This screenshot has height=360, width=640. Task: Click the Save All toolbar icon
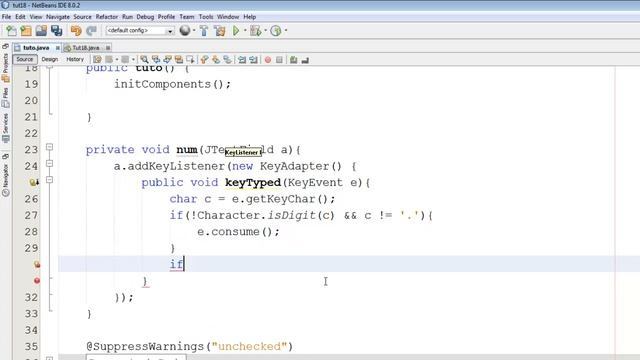pyautogui.click(x=56, y=31)
